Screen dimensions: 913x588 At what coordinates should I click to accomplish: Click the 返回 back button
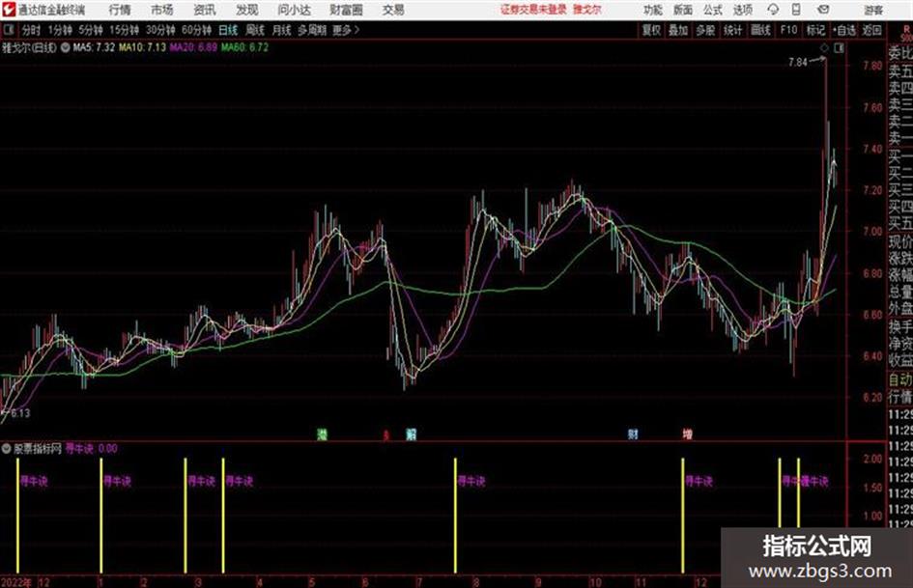click(871, 30)
